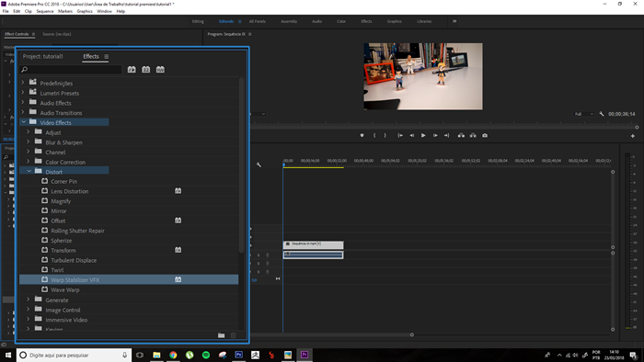
Task: Click the timeline display settings wrench
Action: 259,164
